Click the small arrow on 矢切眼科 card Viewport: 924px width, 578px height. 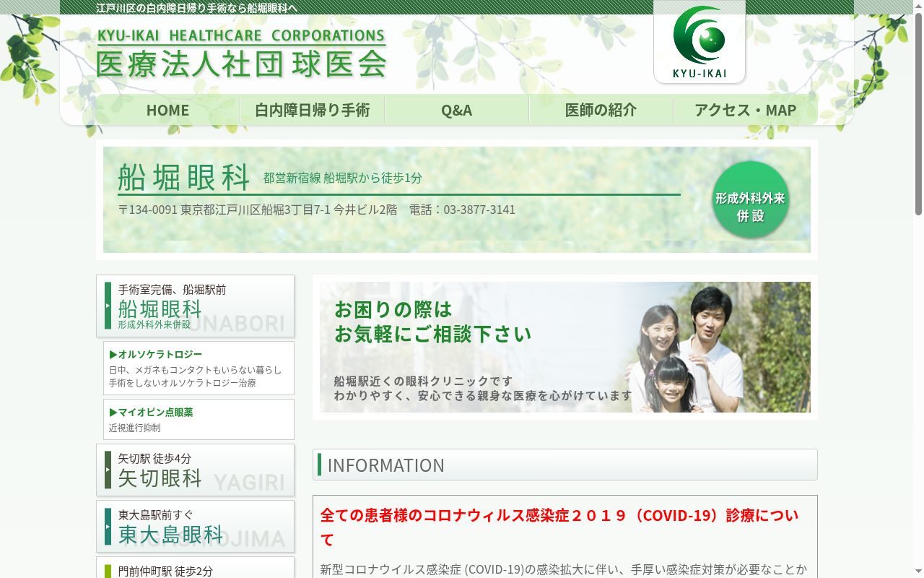[x=108, y=470]
